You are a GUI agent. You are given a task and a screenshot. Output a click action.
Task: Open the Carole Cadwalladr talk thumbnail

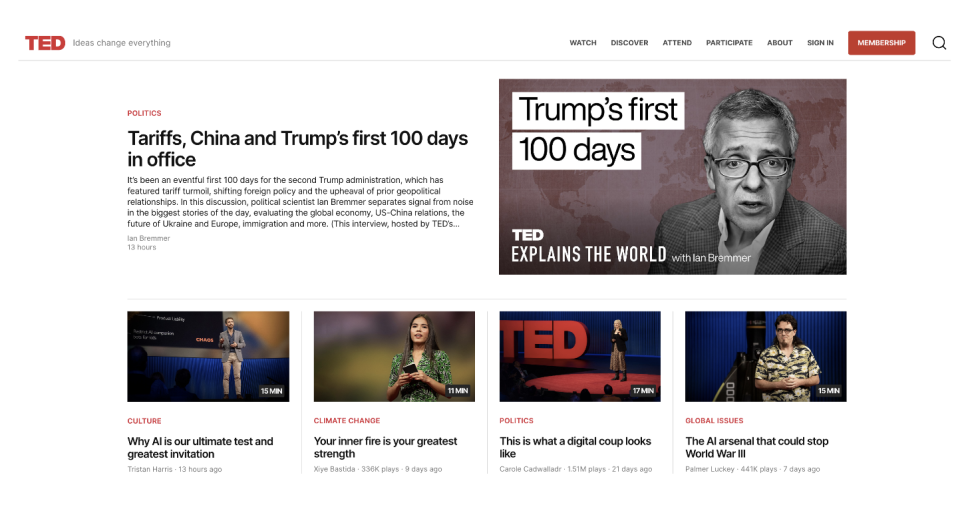[x=580, y=356]
